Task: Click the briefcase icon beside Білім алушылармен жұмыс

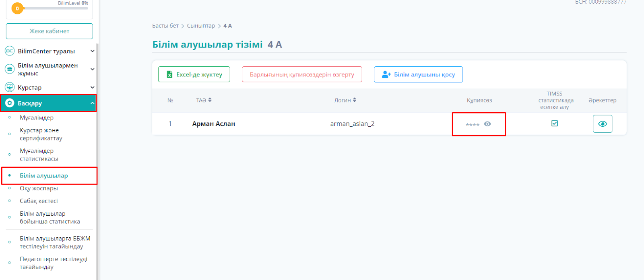Action: (x=10, y=69)
